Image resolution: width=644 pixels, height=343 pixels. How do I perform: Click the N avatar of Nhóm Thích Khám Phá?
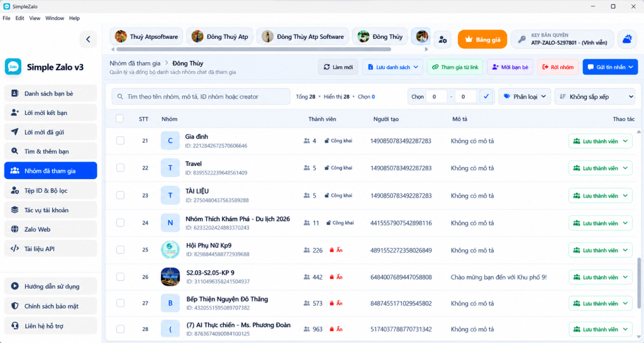(x=170, y=223)
